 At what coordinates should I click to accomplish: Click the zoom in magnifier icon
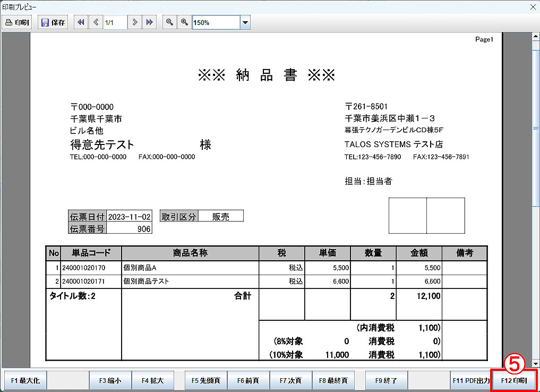click(184, 22)
